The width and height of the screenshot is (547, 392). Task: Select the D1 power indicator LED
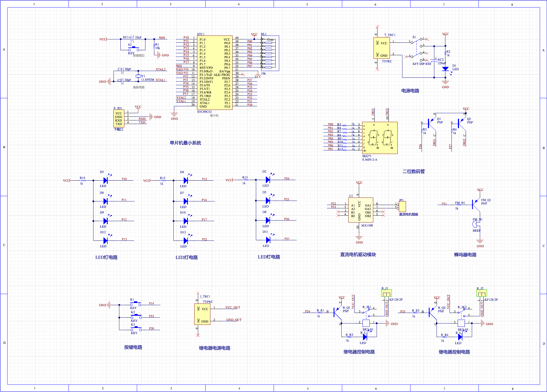tap(445, 69)
